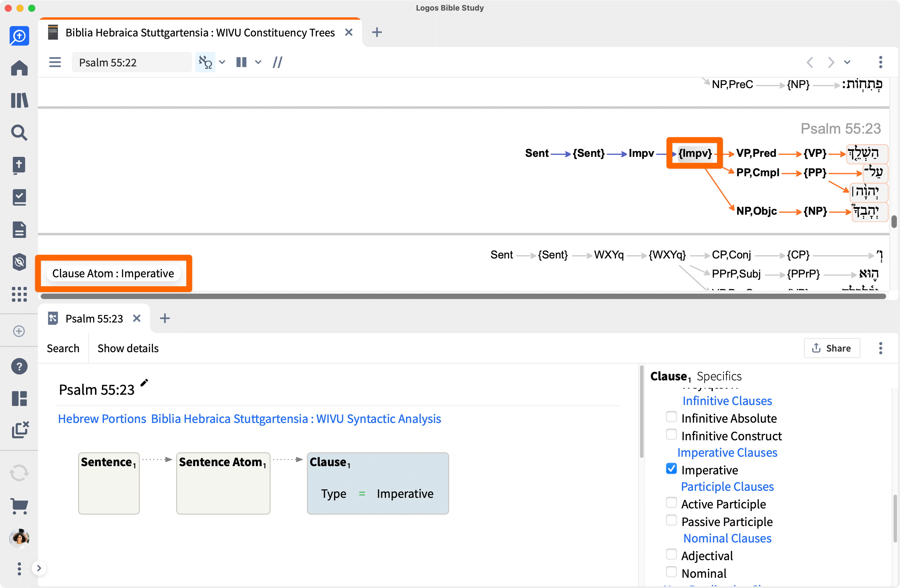Viewport: 900px width, 588px height.
Task: Open the sidebar more options dots
Action: click(x=19, y=569)
